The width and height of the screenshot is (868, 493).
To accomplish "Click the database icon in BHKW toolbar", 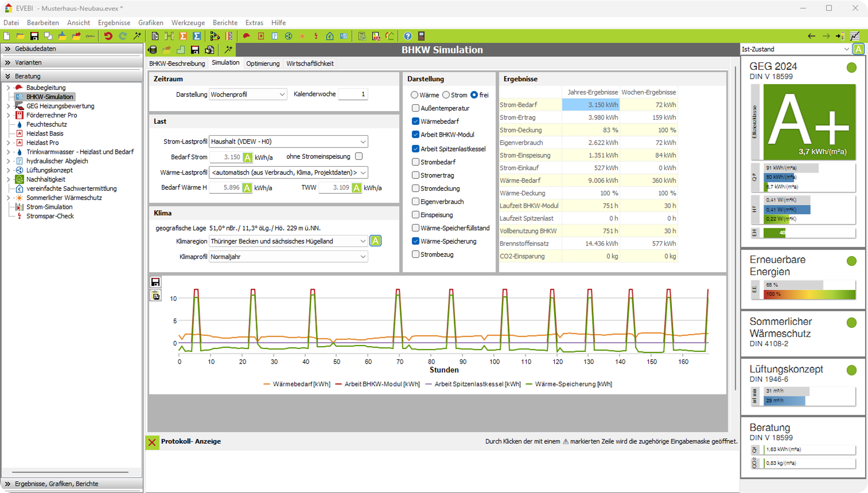I will point(152,50).
